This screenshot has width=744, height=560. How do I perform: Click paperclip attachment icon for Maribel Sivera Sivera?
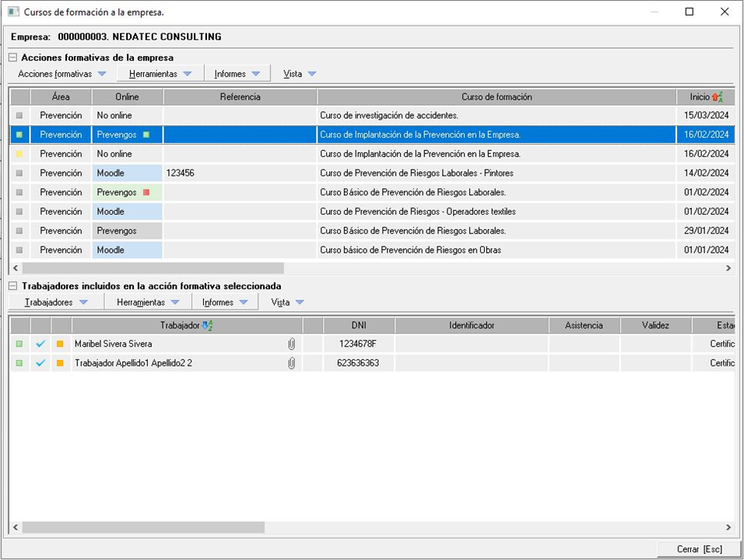(292, 344)
